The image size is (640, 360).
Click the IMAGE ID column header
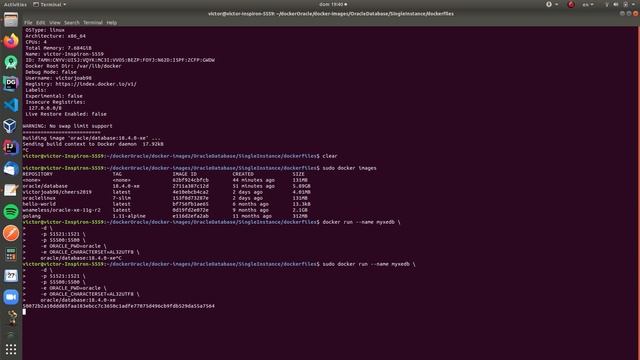point(184,174)
